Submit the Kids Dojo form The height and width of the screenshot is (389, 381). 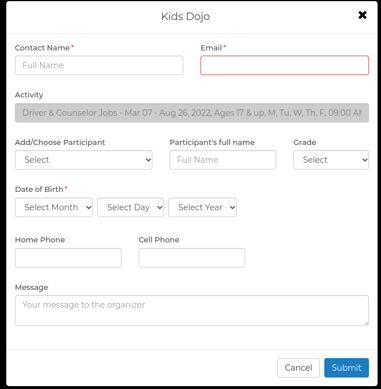[x=346, y=368]
